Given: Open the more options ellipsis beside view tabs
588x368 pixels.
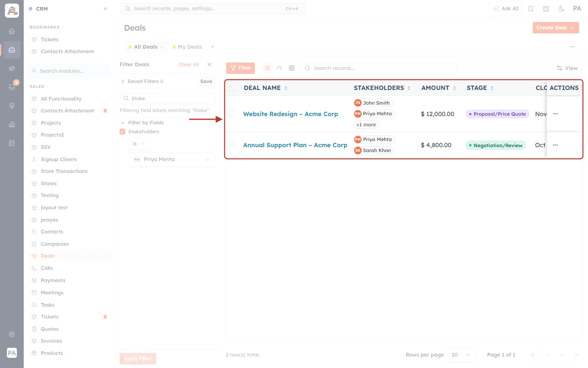Looking at the screenshot, I should tap(572, 47).
